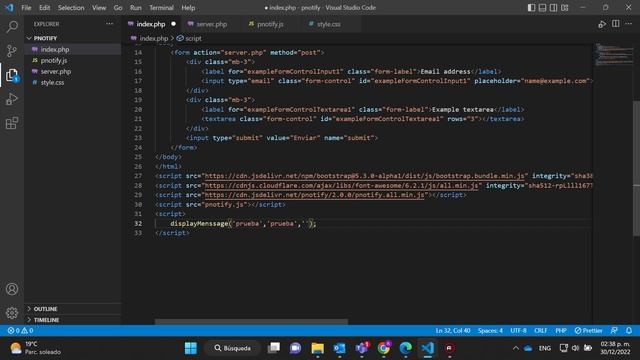Click index.php in the breadcrumb

coord(153,38)
